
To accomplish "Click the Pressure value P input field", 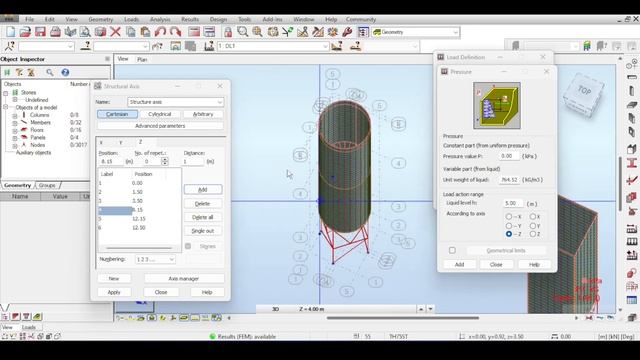I will (x=509, y=156).
